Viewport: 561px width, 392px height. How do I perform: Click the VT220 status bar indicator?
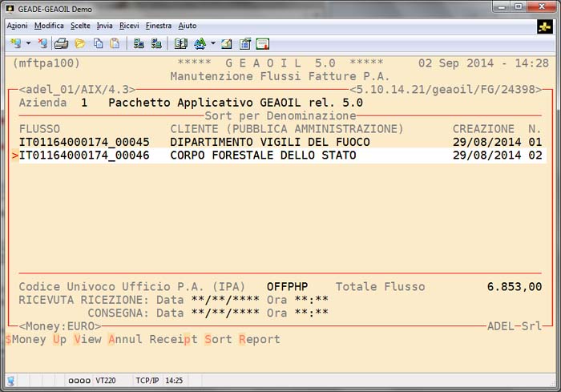click(x=106, y=380)
